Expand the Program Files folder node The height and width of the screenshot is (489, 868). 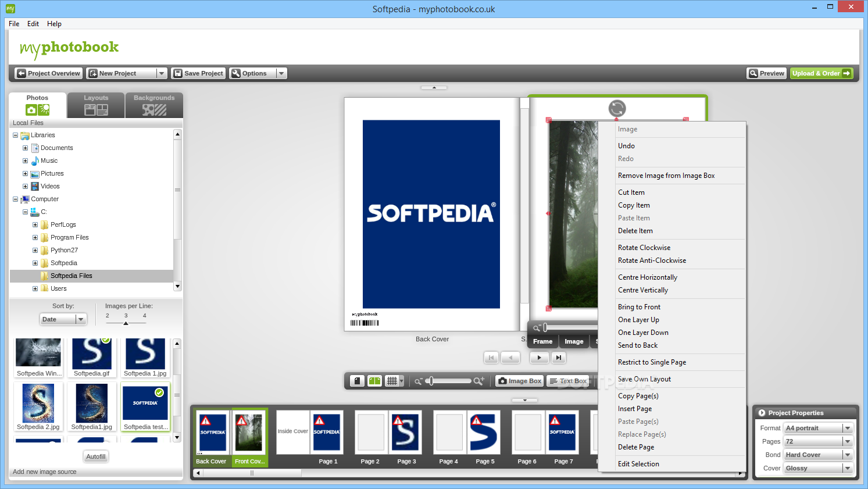pos(35,238)
